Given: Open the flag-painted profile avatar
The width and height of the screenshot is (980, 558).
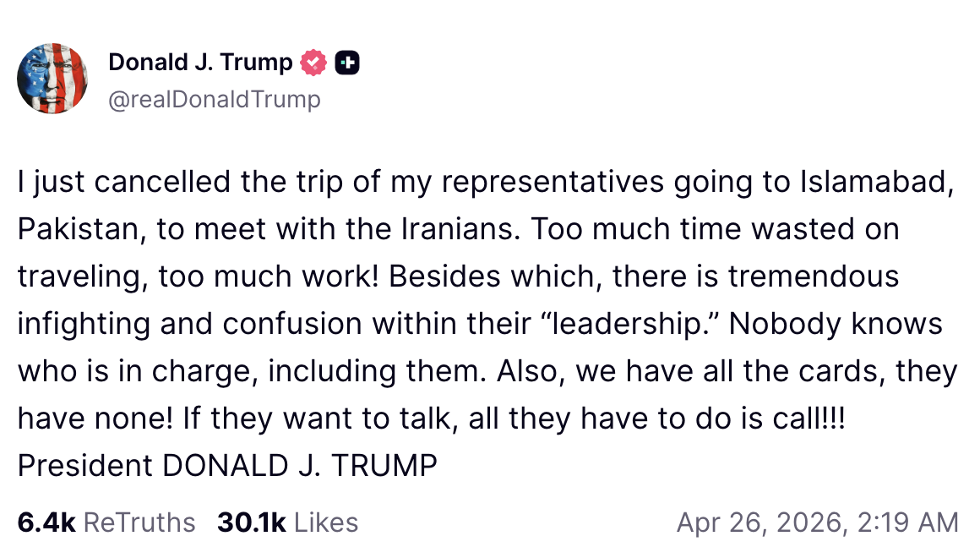Looking at the screenshot, I should click(x=52, y=78).
